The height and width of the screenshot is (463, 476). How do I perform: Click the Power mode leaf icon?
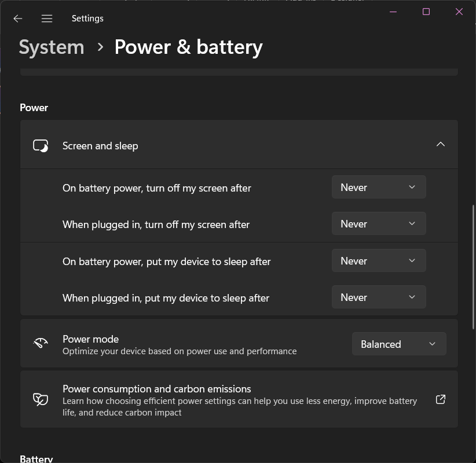(41, 343)
